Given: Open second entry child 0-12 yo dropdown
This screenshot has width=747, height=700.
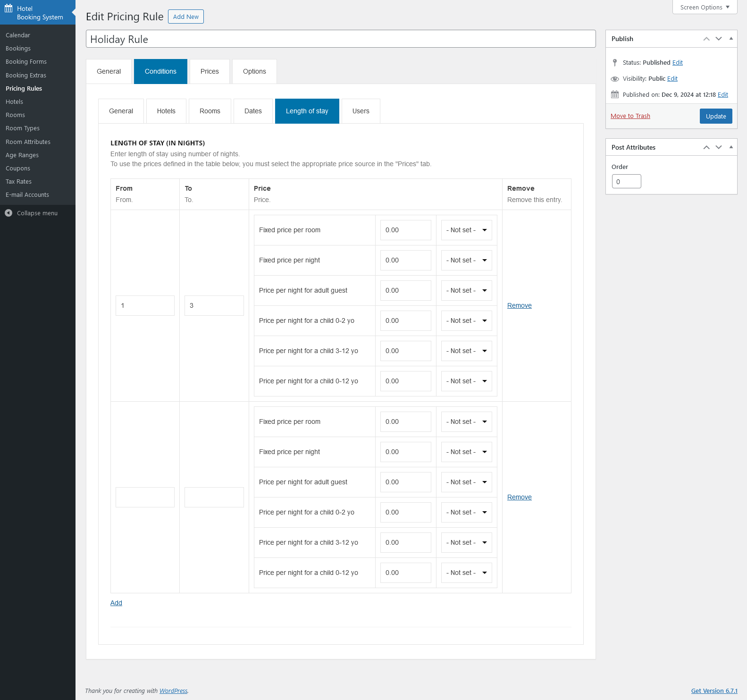Looking at the screenshot, I should tap(466, 573).
